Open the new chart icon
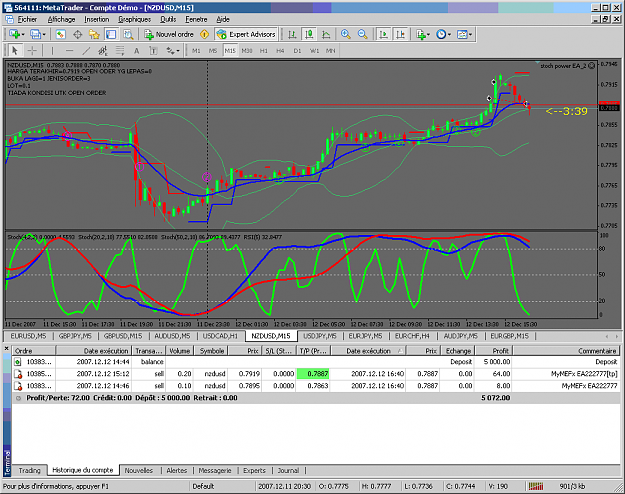The height and width of the screenshot is (494, 625). click(x=14, y=35)
